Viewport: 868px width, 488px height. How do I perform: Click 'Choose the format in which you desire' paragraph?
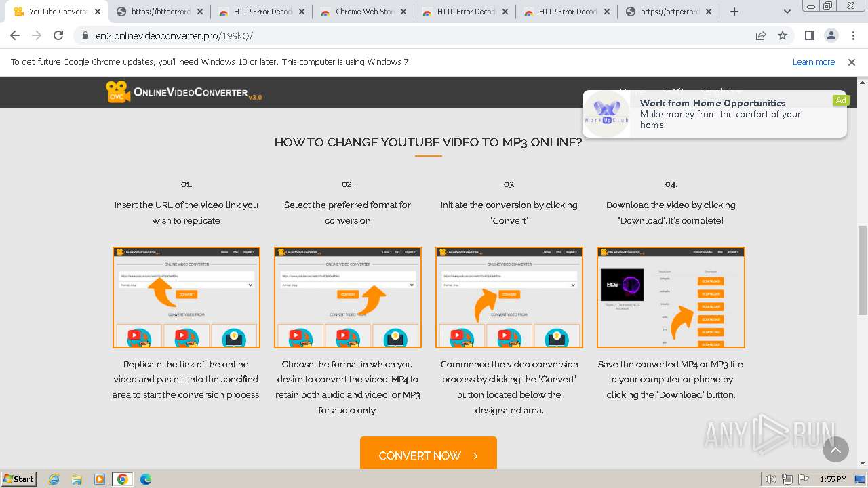pos(348,387)
